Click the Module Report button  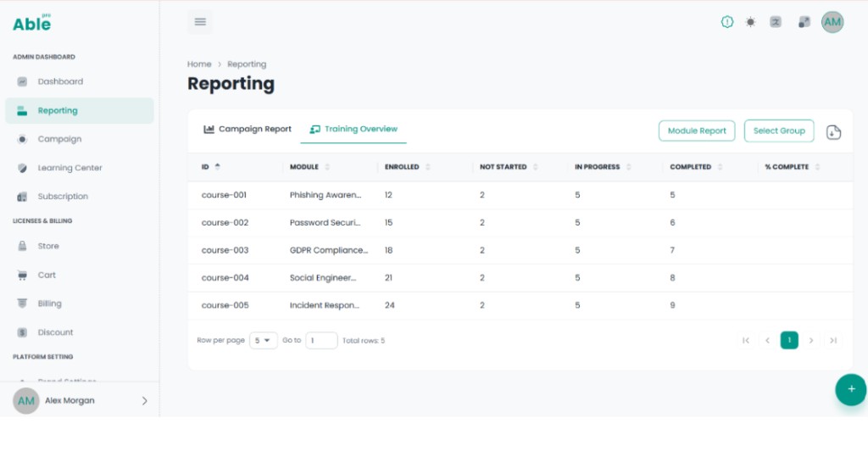click(x=697, y=131)
